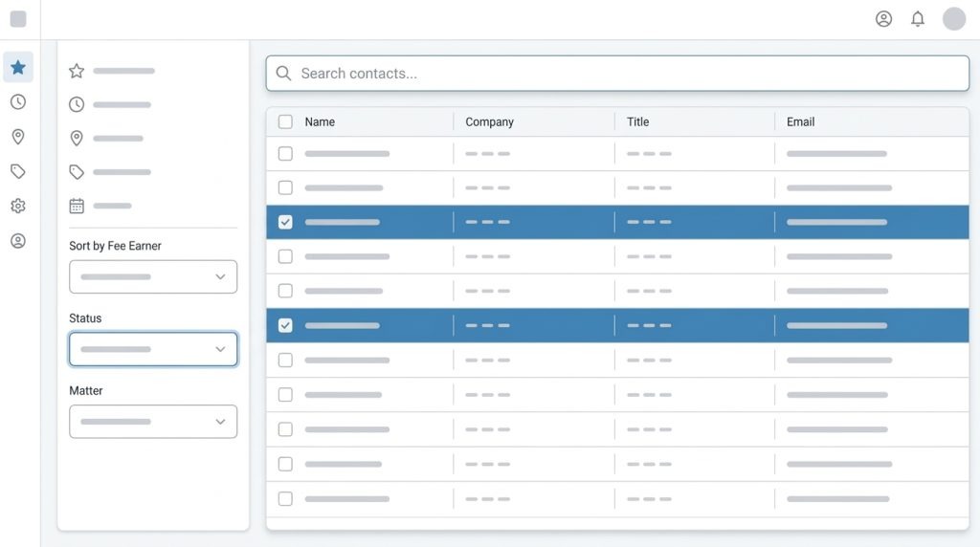Sort table by Company column header
The image size is (980, 547).
click(489, 121)
